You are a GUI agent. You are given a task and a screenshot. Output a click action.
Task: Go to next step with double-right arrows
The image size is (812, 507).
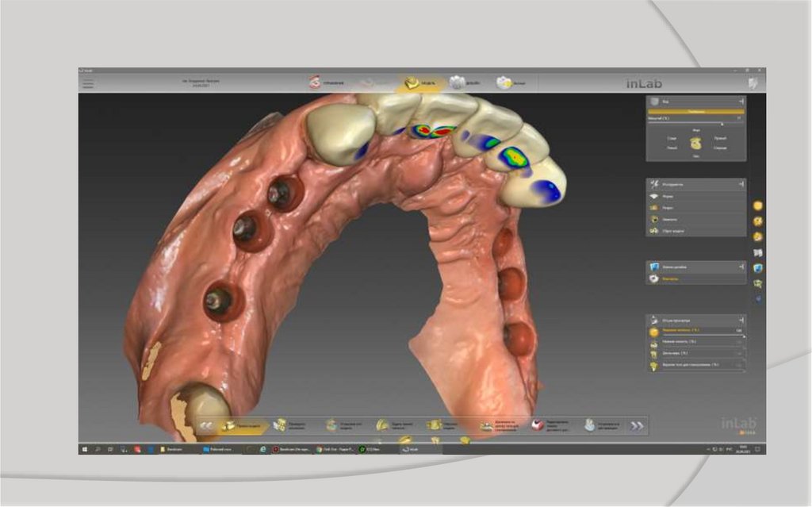point(636,426)
